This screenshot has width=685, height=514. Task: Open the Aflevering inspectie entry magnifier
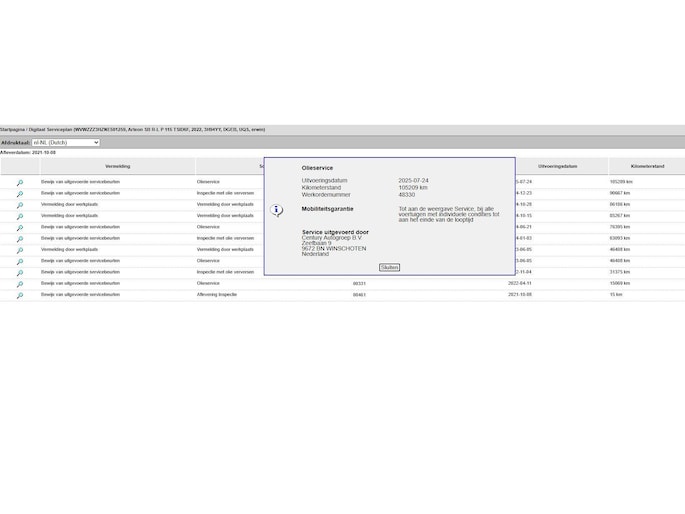click(19, 295)
